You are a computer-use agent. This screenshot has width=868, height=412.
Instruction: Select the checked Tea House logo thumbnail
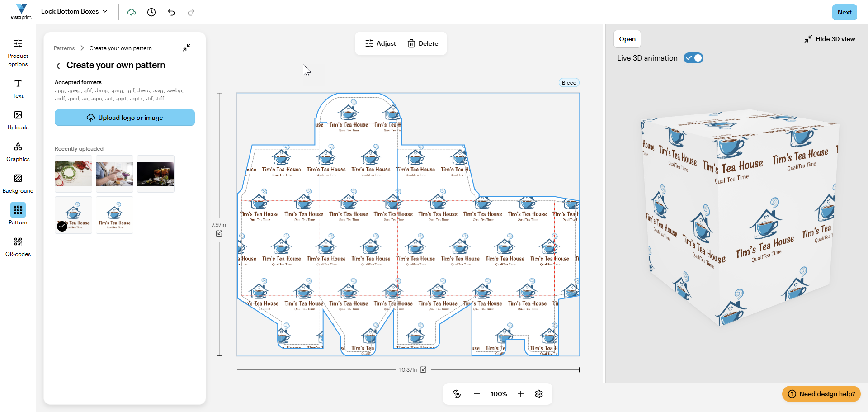[73, 215]
